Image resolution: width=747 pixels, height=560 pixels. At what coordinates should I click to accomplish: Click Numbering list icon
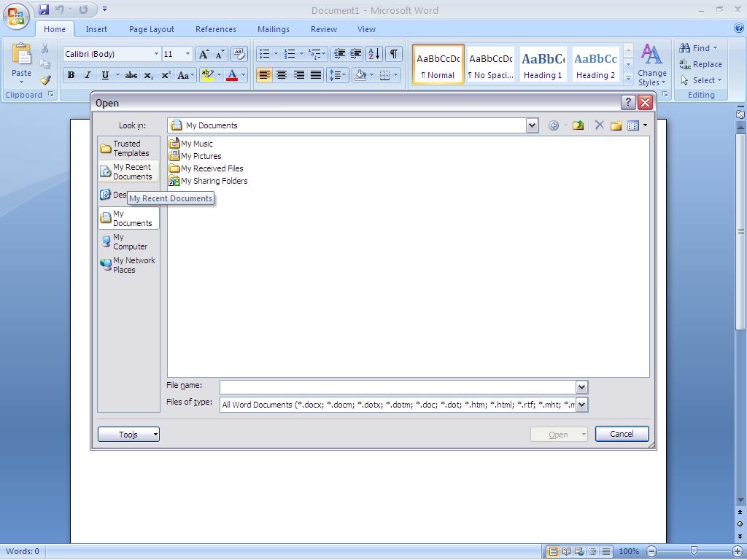290,53
